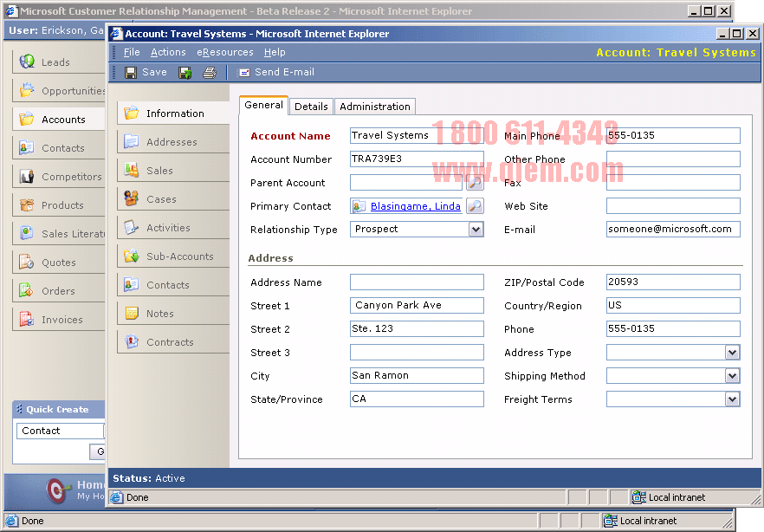Switch to the Details tab
This screenshot has width=764, height=532.
click(311, 107)
